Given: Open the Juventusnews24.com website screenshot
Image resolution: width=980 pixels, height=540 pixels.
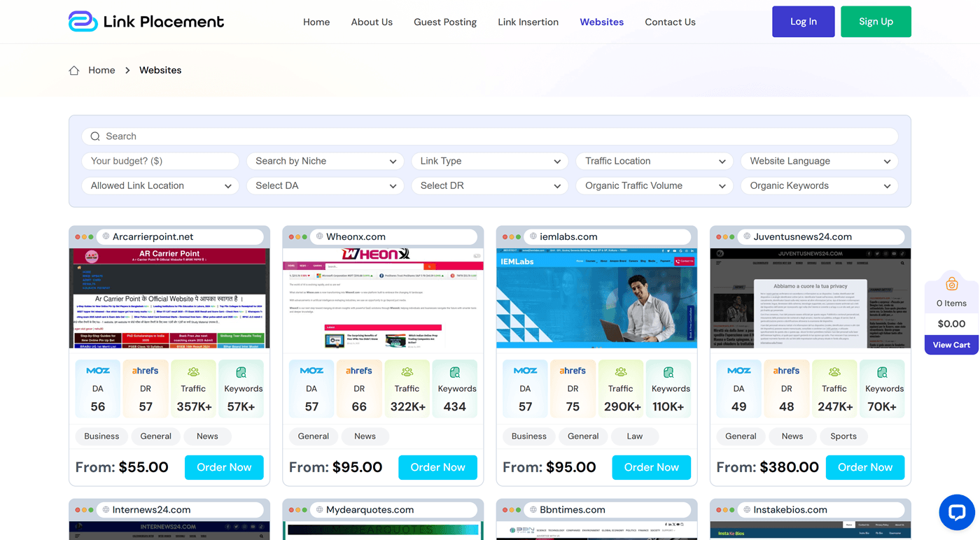Looking at the screenshot, I should [x=811, y=298].
